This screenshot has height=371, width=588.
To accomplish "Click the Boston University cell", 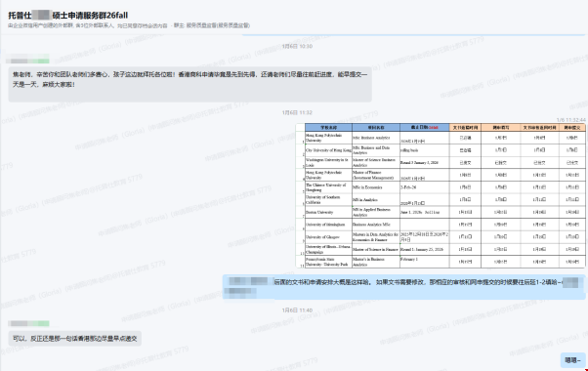I will [328, 212].
